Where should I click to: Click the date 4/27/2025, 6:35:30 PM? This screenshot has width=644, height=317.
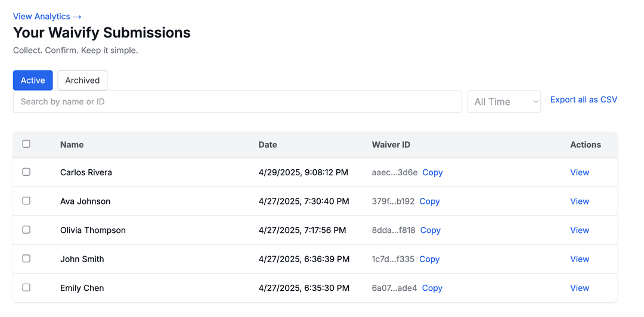point(304,288)
